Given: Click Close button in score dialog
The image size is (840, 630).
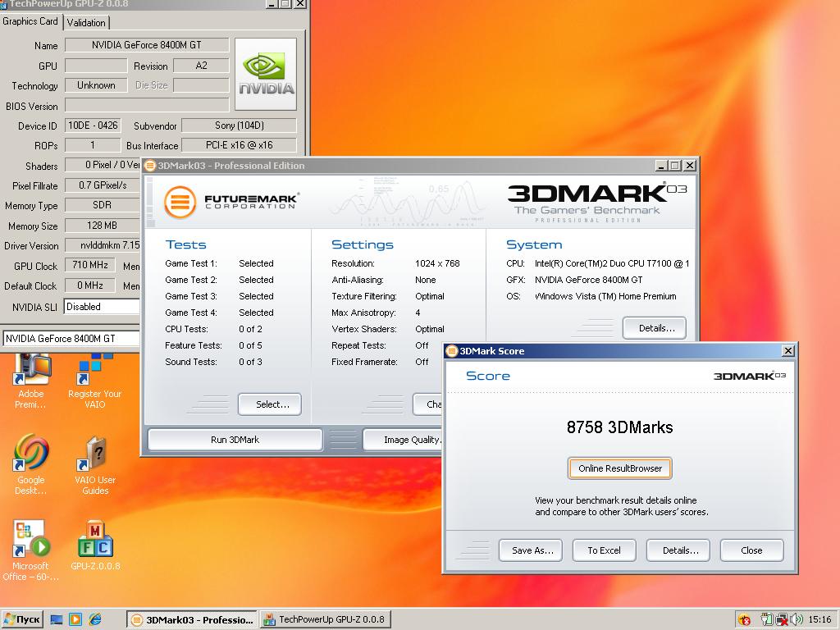Looking at the screenshot, I should 751,550.
